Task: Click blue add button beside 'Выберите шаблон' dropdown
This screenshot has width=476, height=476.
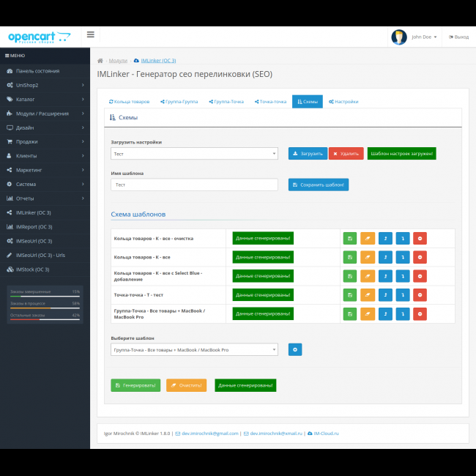Action: [x=295, y=350]
